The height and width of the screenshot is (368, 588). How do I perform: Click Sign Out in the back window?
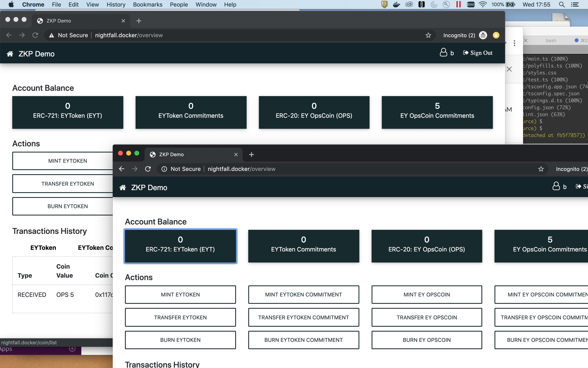tap(478, 53)
